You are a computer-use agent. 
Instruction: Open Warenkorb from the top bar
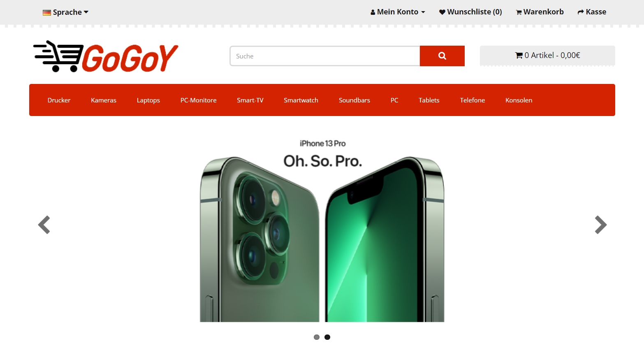pos(540,12)
